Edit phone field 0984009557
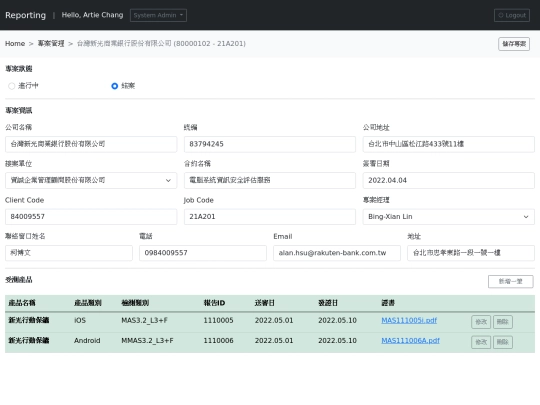This screenshot has height=405, width=540. 203,253
